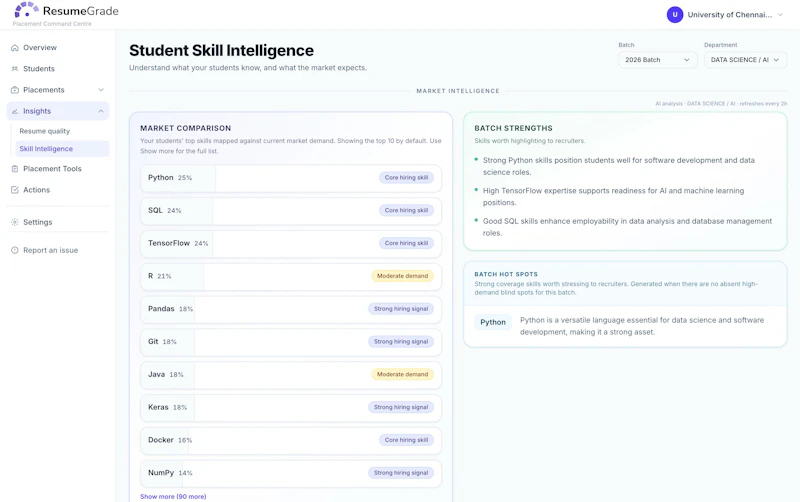The height and width of the screenshot is (502, 800).
Task: Click NumPy's Strong hiring signal badge
Action: tap(401, 473)
